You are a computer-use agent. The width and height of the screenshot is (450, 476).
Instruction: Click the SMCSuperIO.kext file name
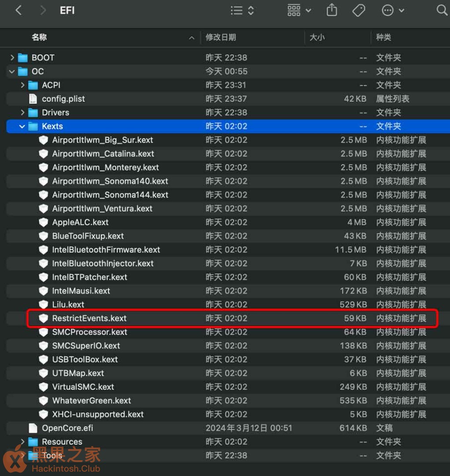(x=86, y=346)
